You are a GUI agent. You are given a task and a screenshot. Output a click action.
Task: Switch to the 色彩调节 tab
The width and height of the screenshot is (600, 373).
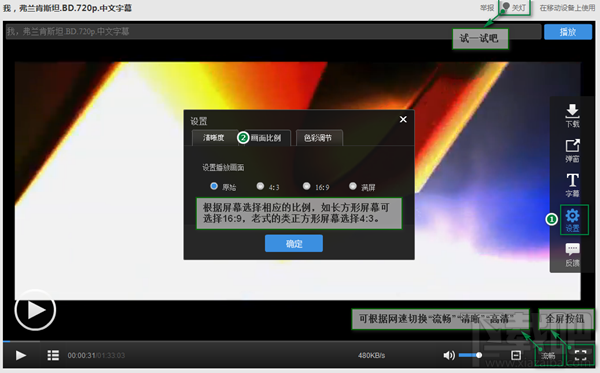318,138
